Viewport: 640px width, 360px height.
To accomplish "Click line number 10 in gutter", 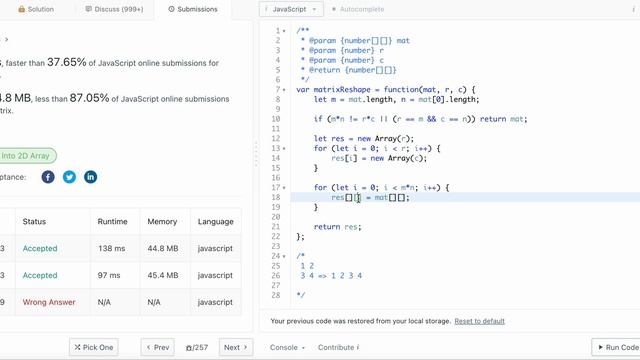I will (276, 119).
